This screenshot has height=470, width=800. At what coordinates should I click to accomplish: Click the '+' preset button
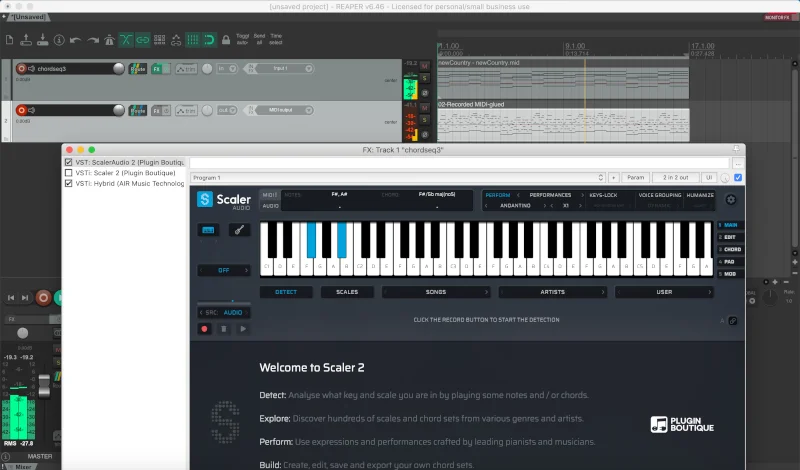tap(613, 178)
